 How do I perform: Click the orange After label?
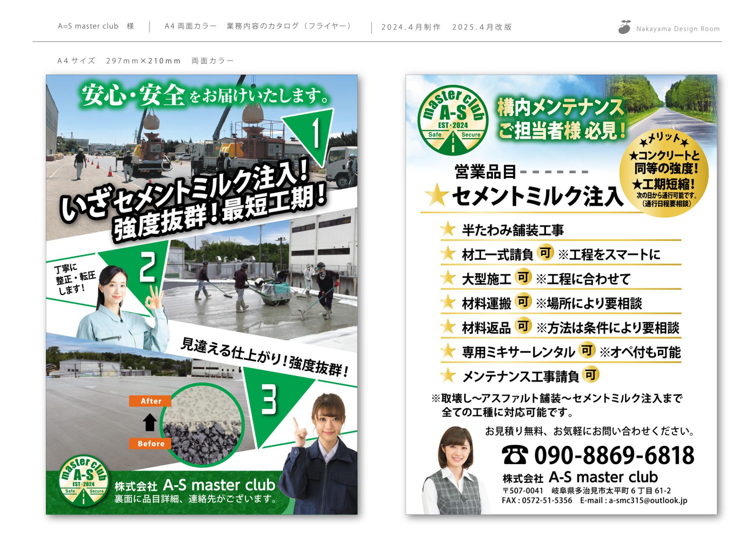pos(151,401)
